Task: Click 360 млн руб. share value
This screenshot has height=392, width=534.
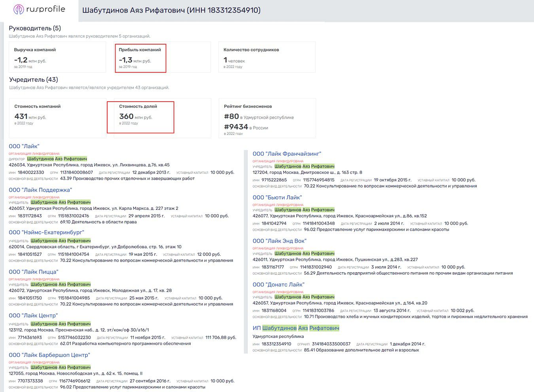Action: pos(136,117)
